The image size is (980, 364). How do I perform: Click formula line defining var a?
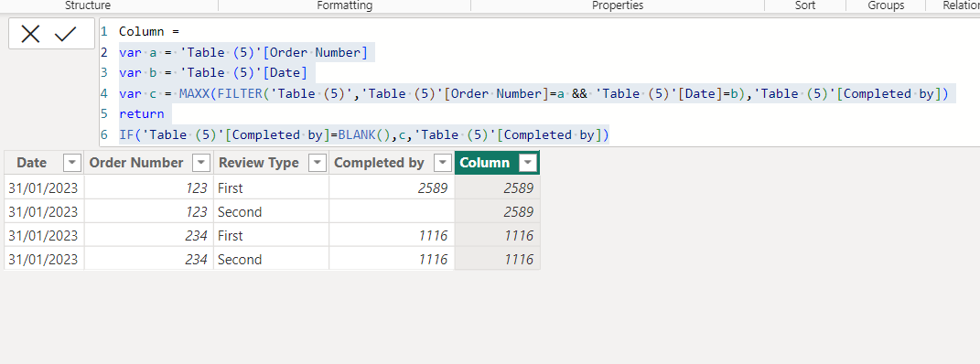tap(243, 52)
